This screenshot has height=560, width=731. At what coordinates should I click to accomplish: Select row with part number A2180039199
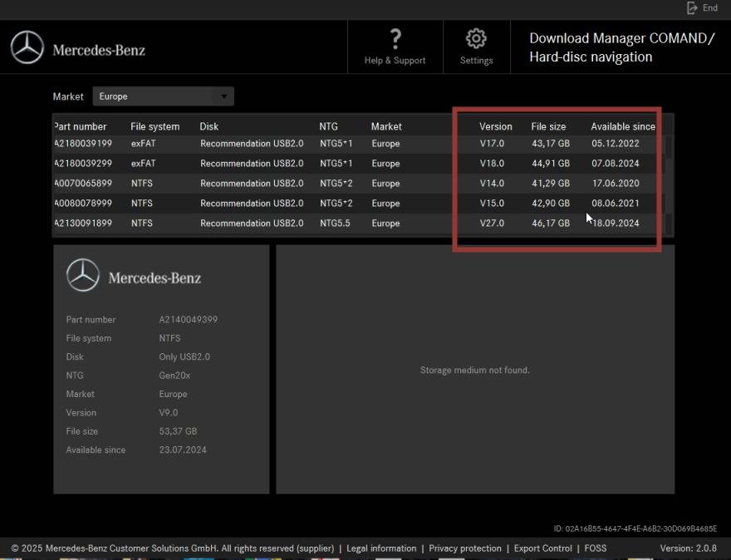[x=359, y=144]
